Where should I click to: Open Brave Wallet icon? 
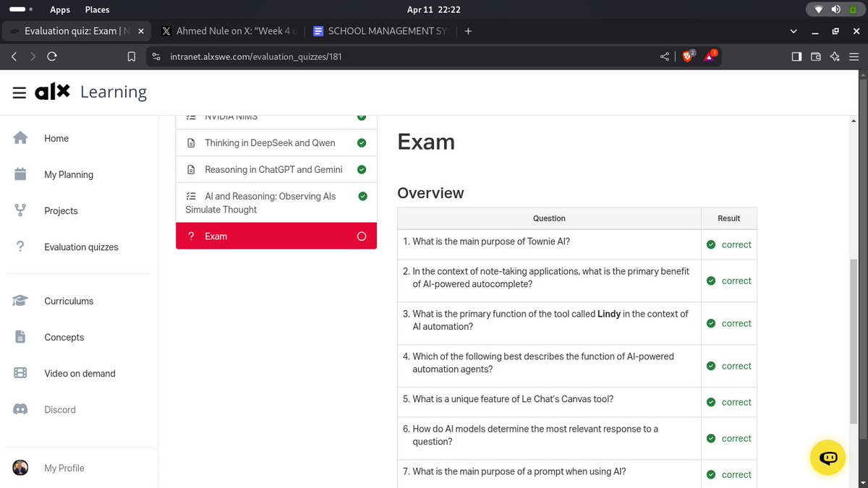(816, 56)
